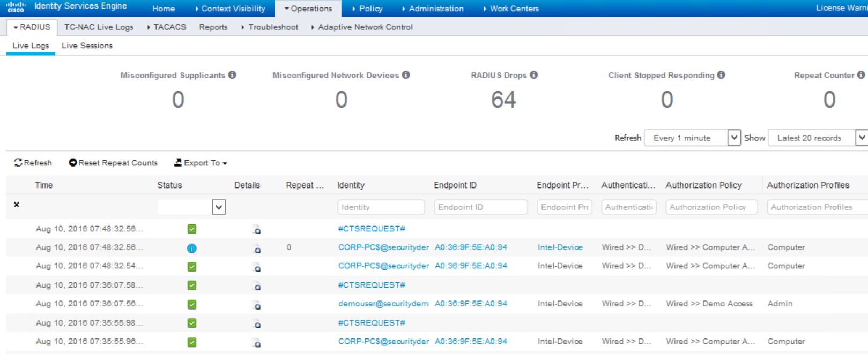
Task: Click the License Warning notice
Action: tap(841, 8)
